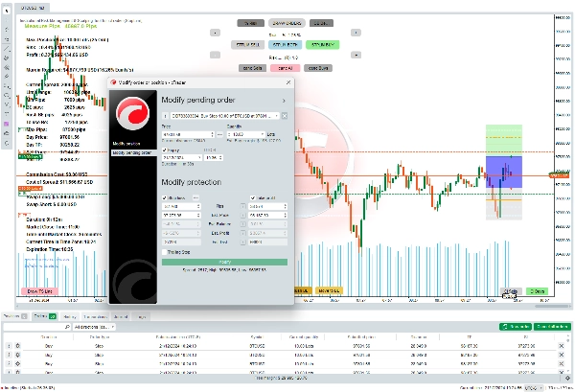This screenshot has height=392, width=575.
Task: Adjust the order Price stepper arrows
Action: coord(212,134)
